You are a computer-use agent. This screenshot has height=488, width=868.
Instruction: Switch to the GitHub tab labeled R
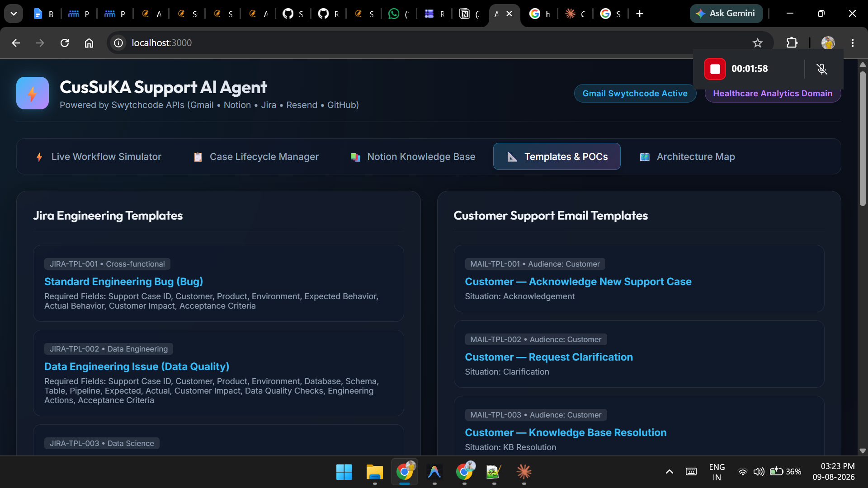[x=328, y=14]
